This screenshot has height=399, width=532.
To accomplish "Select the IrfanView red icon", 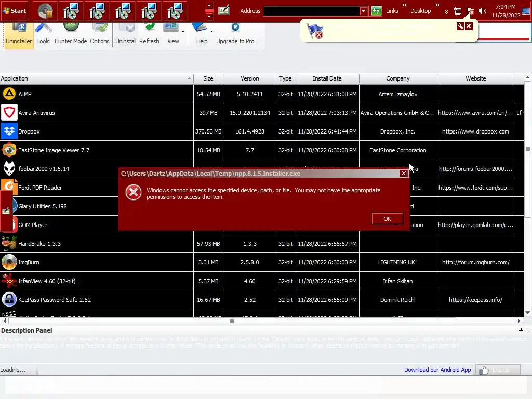I will (9, 281).
